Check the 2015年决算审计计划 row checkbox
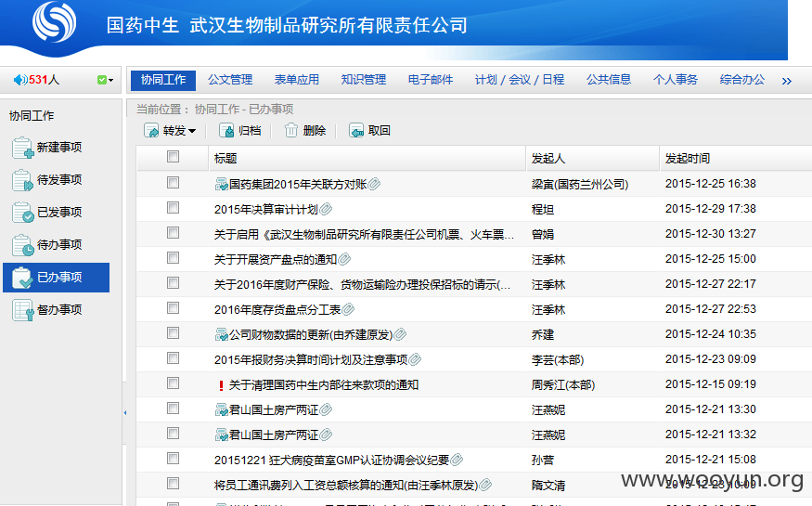The width and height of the screenshot is (812, 506). click(x=173, y=208)
